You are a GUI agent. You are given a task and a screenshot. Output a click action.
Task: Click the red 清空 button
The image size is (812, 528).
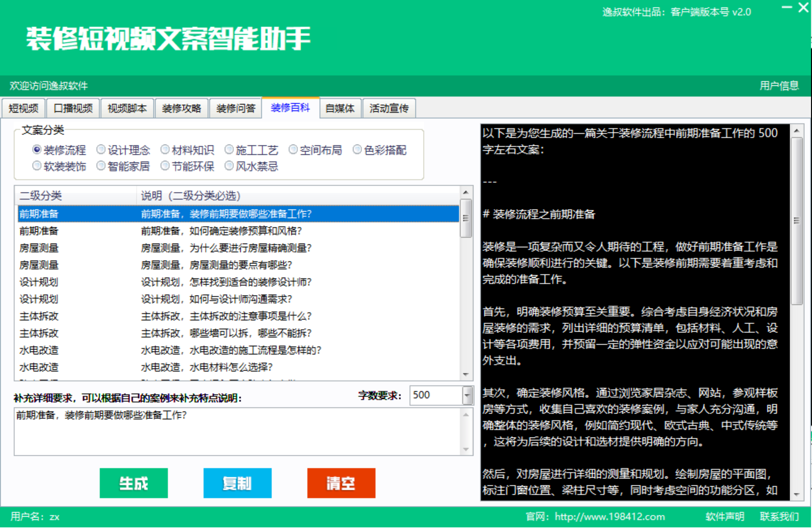[341, 484]
